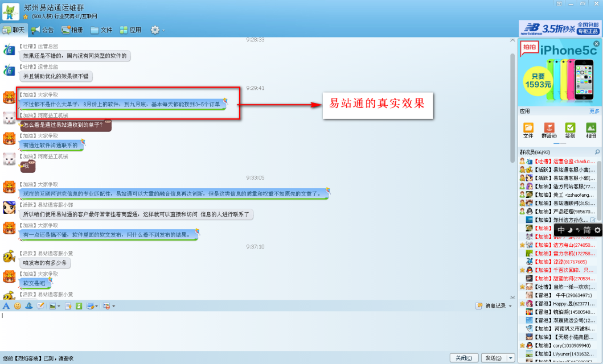
Task: Switch to the 应用 apps tab
Action: (x=130, y=30)
